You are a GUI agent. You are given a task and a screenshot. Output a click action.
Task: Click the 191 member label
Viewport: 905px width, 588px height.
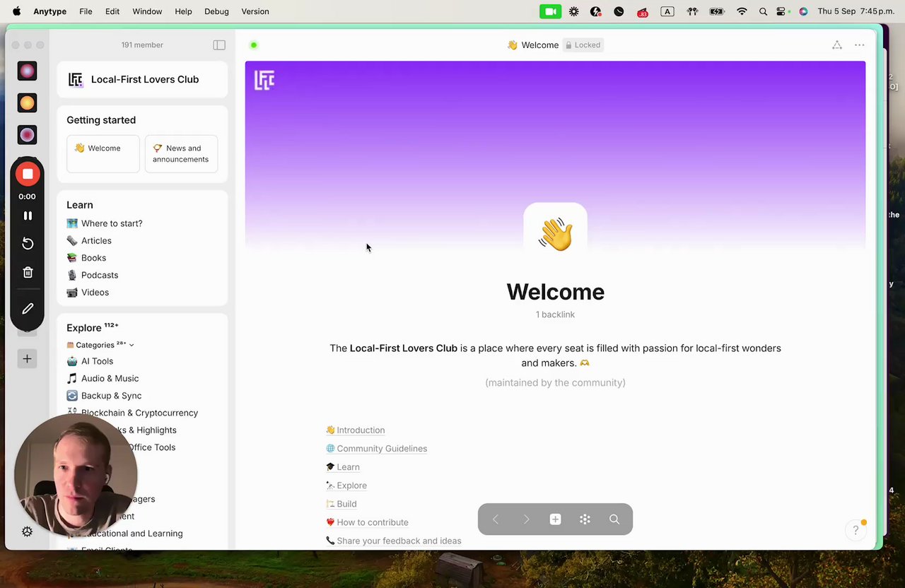[142, 45]
